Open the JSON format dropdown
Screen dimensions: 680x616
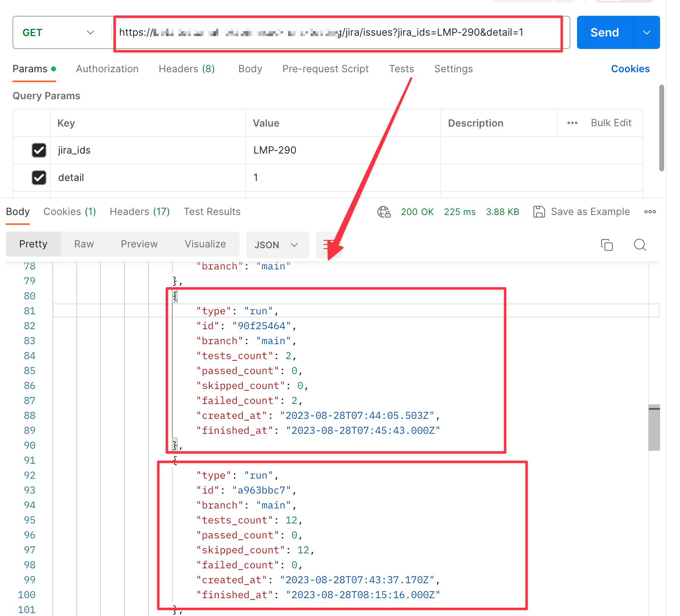277,245
